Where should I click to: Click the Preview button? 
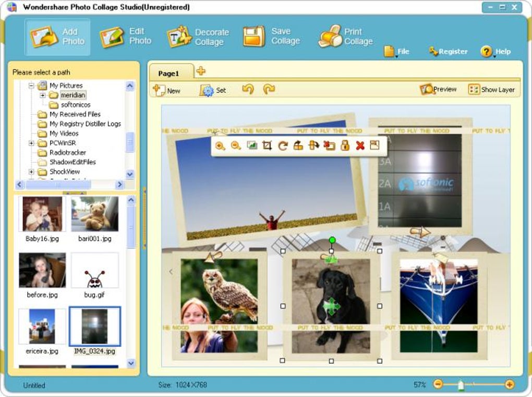pos(438,90)
